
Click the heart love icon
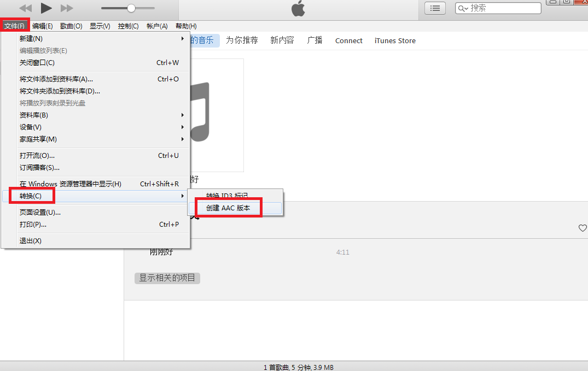(583, 228)
